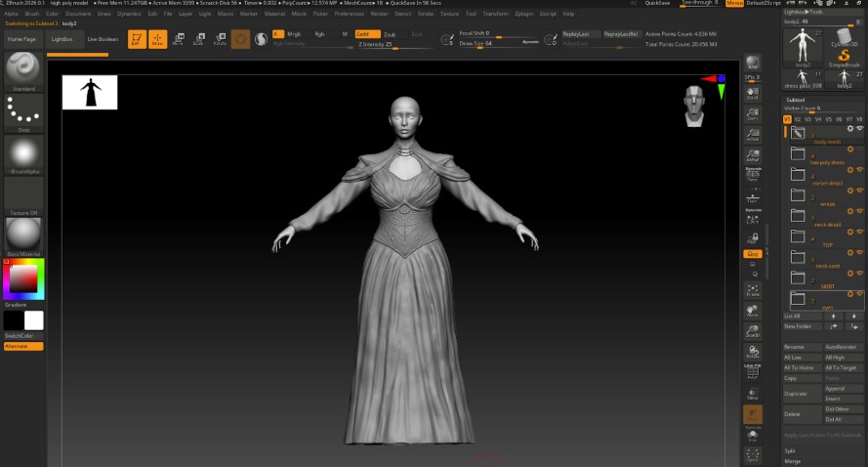This screenshot has width=868, height=467.
Task: Select the Edit mode button
Action: click(136, 39)
